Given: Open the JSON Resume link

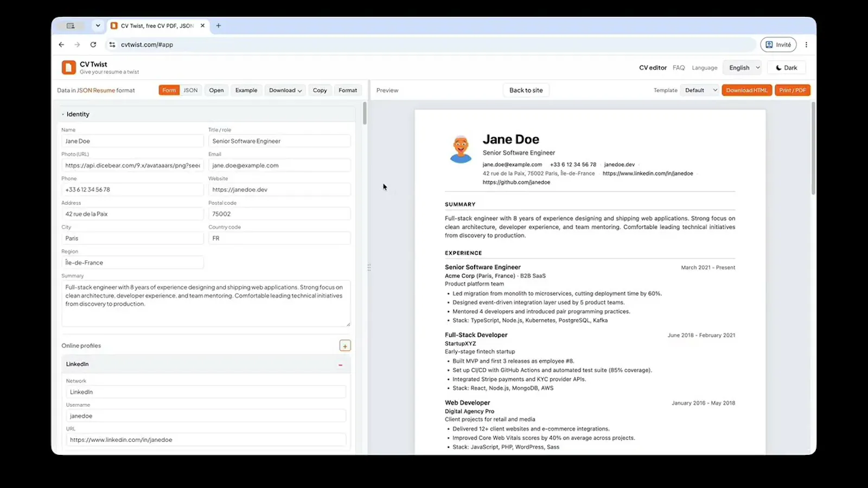Looking at the screenshot, I should 96,91.
